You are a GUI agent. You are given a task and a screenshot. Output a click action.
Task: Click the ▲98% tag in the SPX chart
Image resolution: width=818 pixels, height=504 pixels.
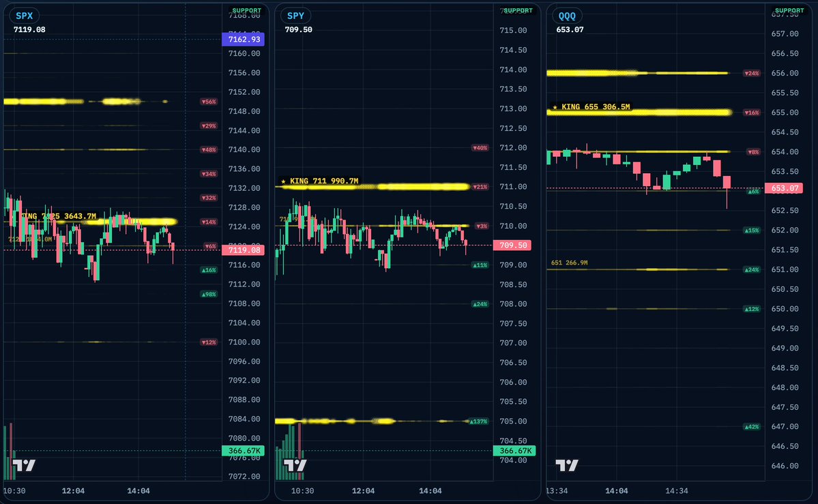click(x=209, y=294)
